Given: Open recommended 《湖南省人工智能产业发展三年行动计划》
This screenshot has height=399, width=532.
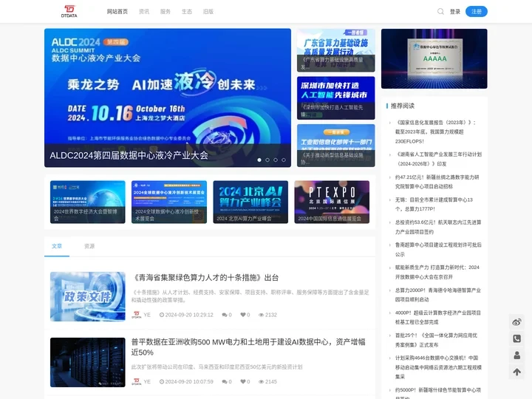Looking at the screenshot, I should pos(438,159).
